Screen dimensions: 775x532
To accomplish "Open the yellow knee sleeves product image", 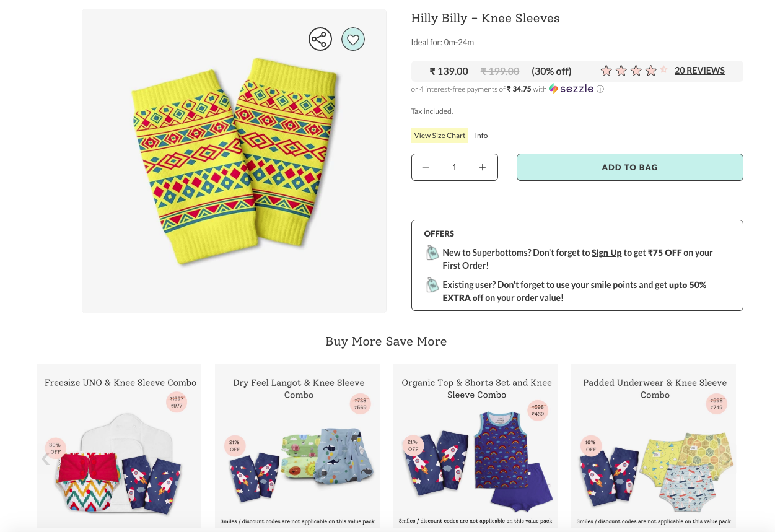I will [x=234, y=161].
